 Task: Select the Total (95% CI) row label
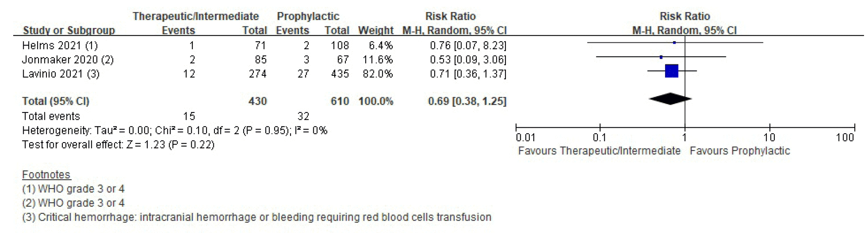tap(56, 101)
